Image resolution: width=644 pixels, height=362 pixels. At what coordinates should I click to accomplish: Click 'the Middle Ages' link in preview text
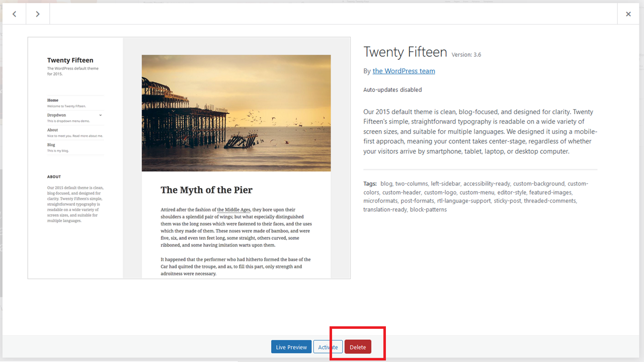click(233, 210)
